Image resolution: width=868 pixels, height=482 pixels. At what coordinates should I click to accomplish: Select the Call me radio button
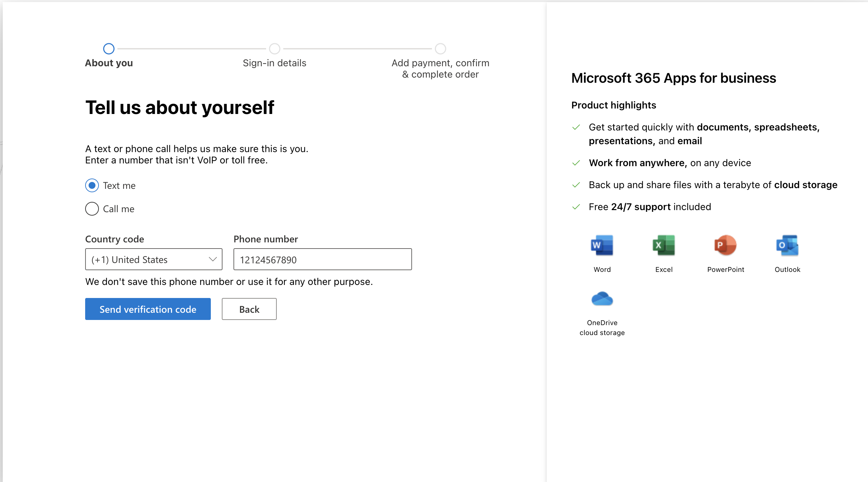point(92,209)
